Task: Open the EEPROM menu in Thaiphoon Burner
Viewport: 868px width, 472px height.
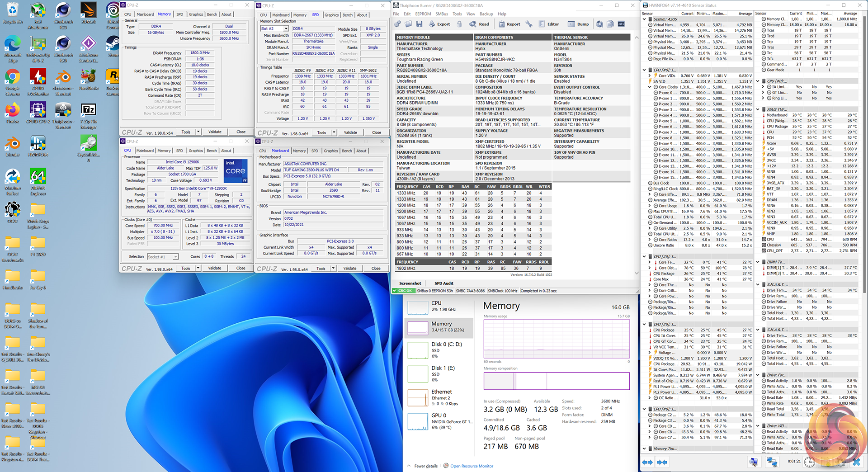Action: 423,14
